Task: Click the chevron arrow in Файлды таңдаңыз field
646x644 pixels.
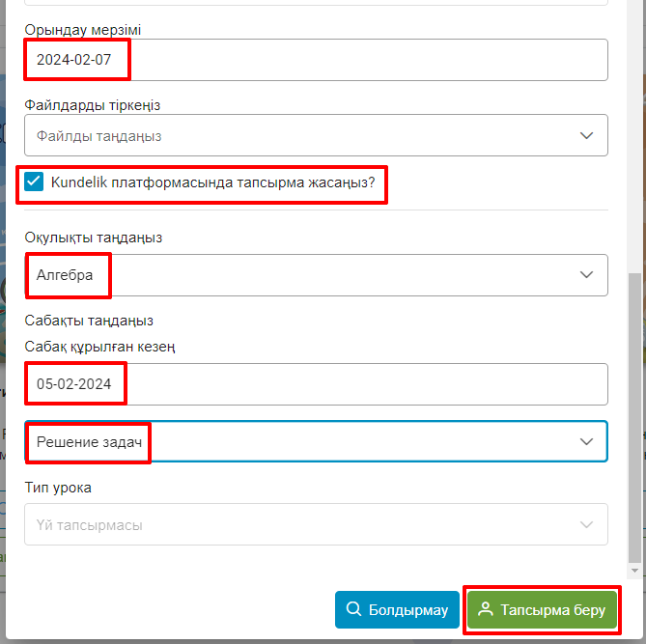Action: coord(586,135)
